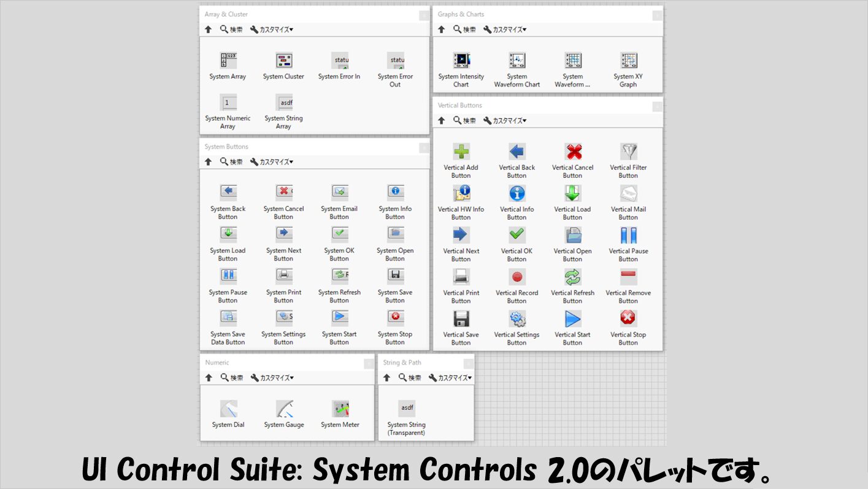Go up one level in System Buttons palette
868x489 pixels.
pyautogui.click(x=208, y=162)
